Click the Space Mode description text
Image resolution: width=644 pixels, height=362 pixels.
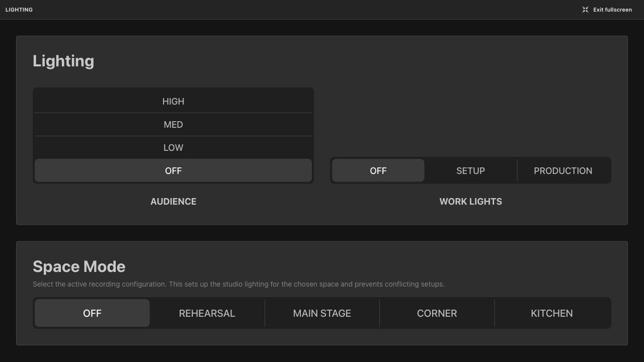point(238,284)
